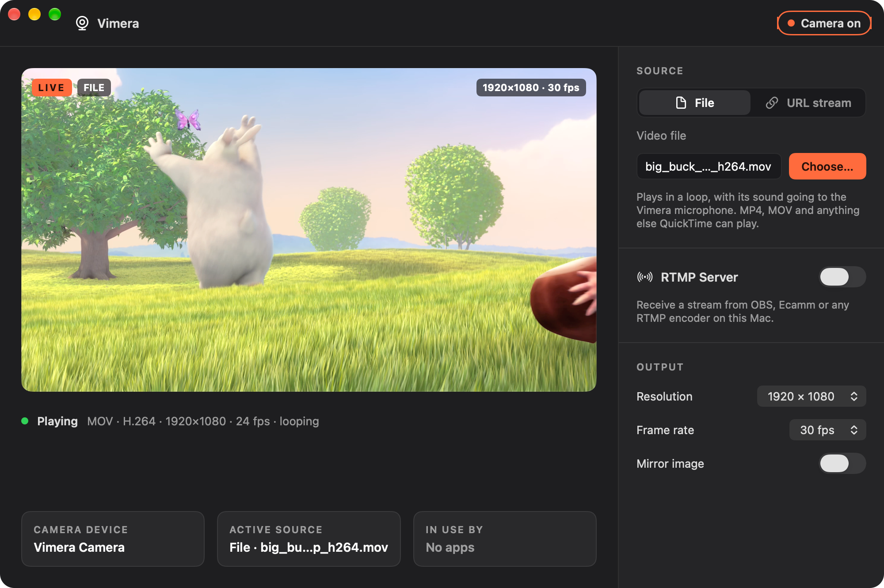
Task: Click the Active Source info card
Action: (x=309, y=539)
